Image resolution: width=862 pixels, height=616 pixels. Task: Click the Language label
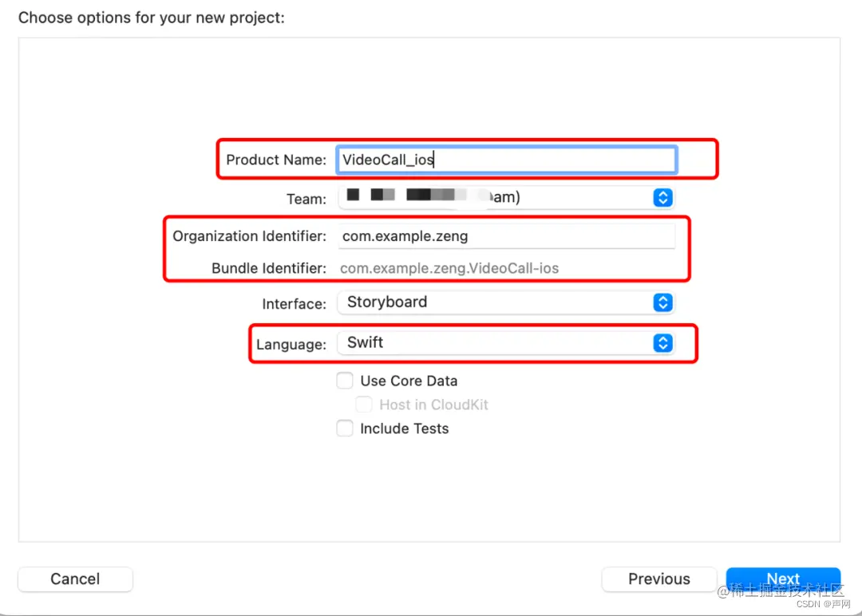[291, 345]
